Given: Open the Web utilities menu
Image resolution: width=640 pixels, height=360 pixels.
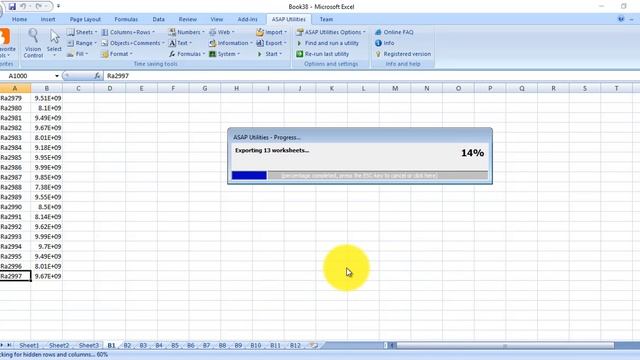Looking at the screenshot, I should 222,32.
